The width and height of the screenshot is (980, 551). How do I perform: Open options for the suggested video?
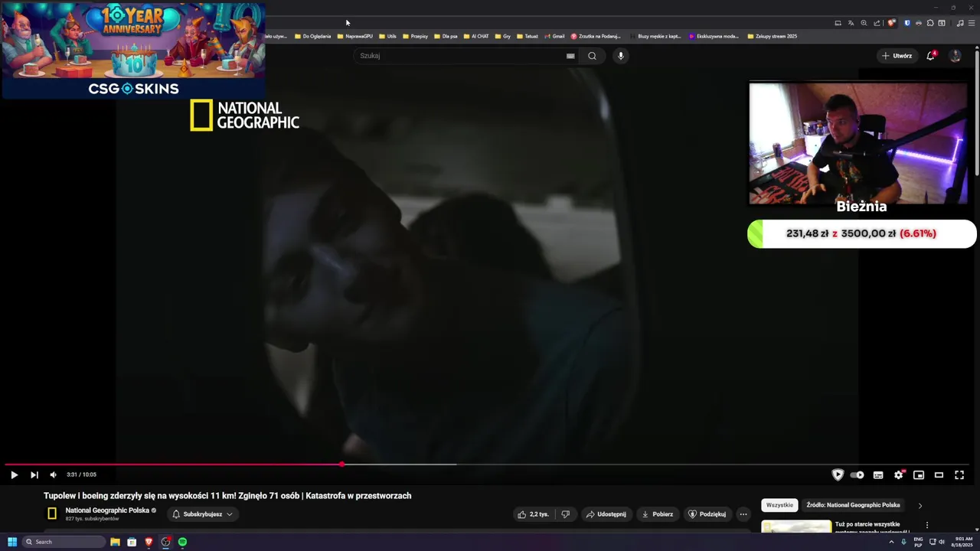tap(927, 526)
